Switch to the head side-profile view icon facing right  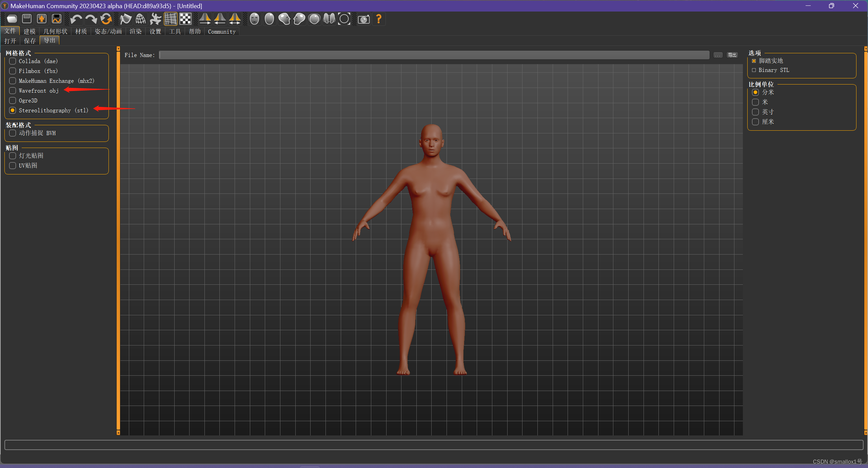[x=284, y=19]
